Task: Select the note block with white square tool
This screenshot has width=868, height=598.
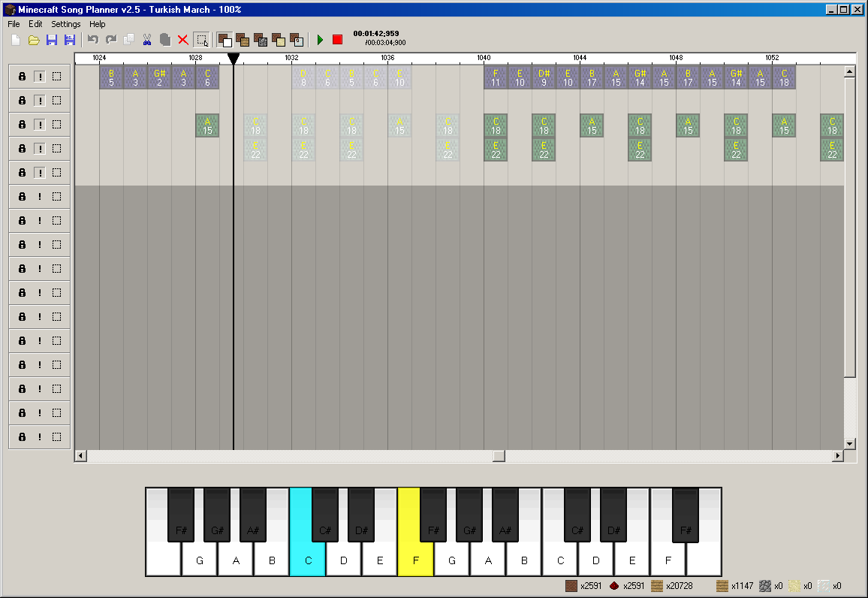Action: (225, 40)
